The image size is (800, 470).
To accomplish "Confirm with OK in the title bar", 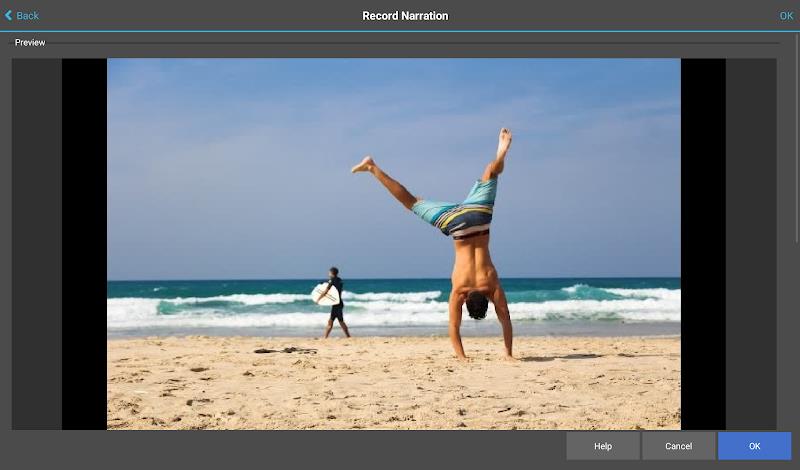I will tap(786, 16).
